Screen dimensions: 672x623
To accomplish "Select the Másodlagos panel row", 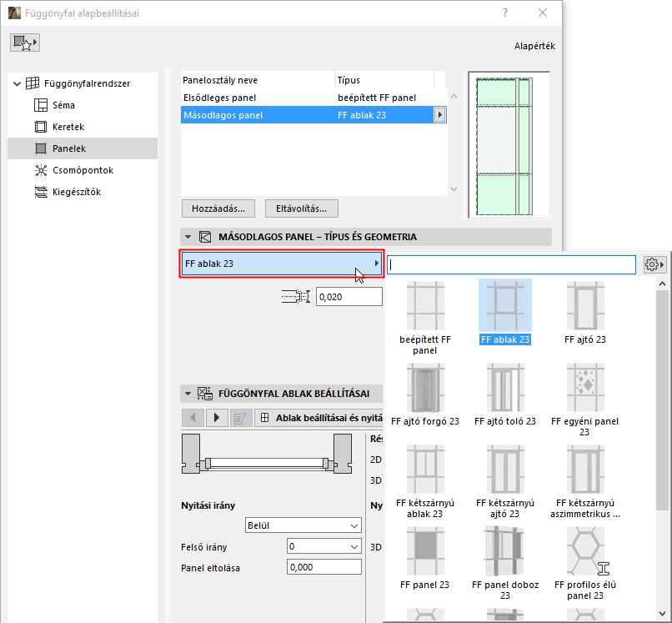I will pyautogui.click(x=313, y=115).
